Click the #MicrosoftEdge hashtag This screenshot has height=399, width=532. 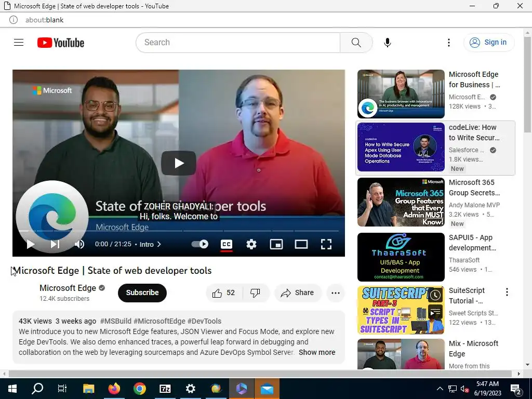click(159, 321)
